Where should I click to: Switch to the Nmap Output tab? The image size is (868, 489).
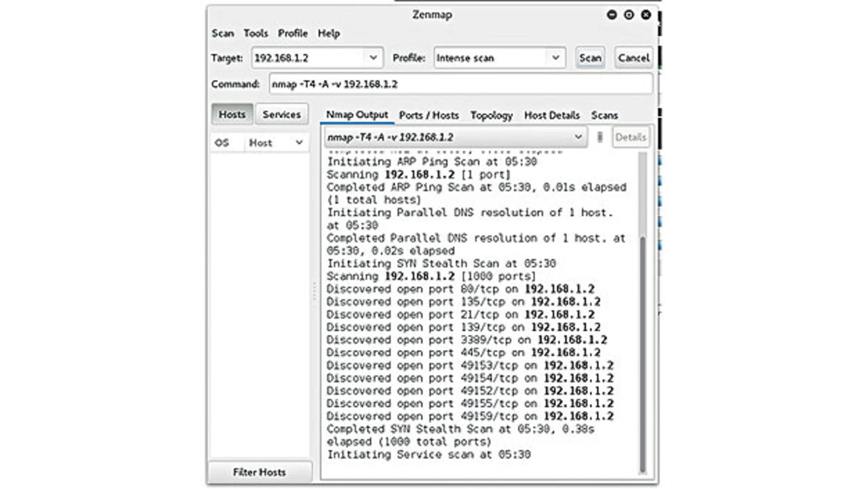[357, 115]
